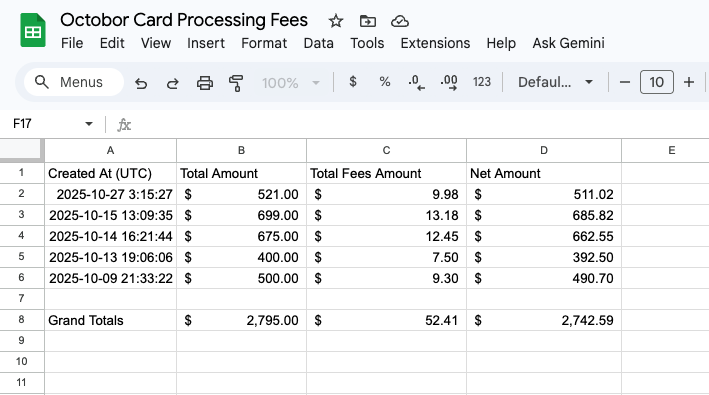
Task: Open the Edit menu
Action: pyautogui.click(x=112, y=43)
